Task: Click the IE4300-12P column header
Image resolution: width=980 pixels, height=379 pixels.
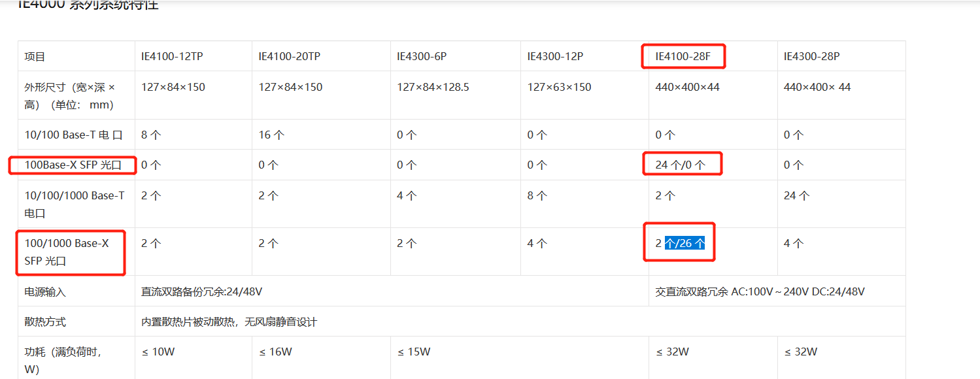Action: click(x=555, y=57)
